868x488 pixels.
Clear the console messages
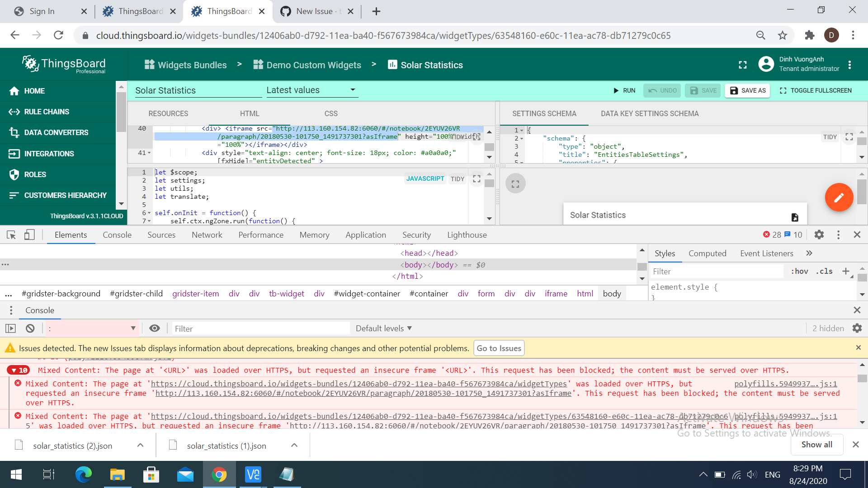tap(30, 328)
